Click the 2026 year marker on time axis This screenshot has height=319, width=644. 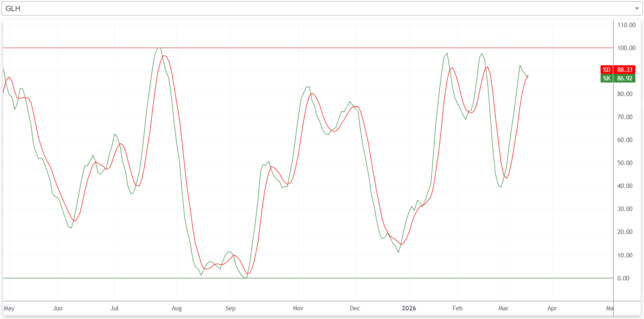point(409,308)
